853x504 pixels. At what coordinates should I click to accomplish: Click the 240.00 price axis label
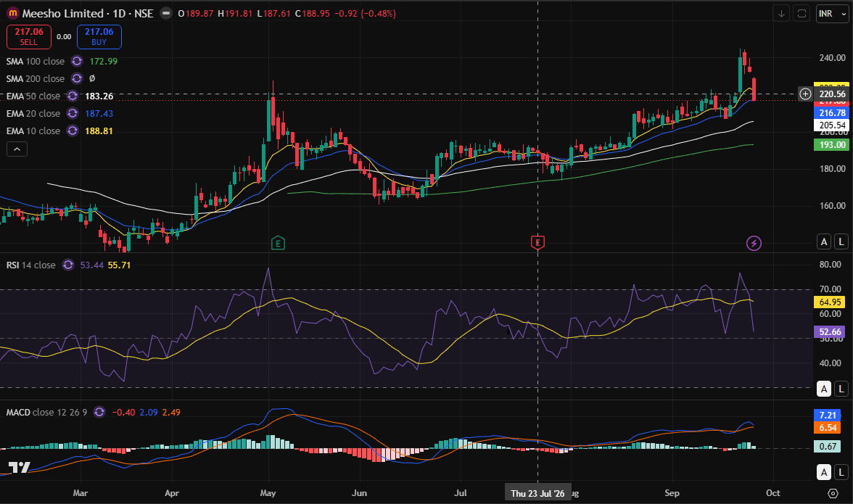click(x=833, y=57)
